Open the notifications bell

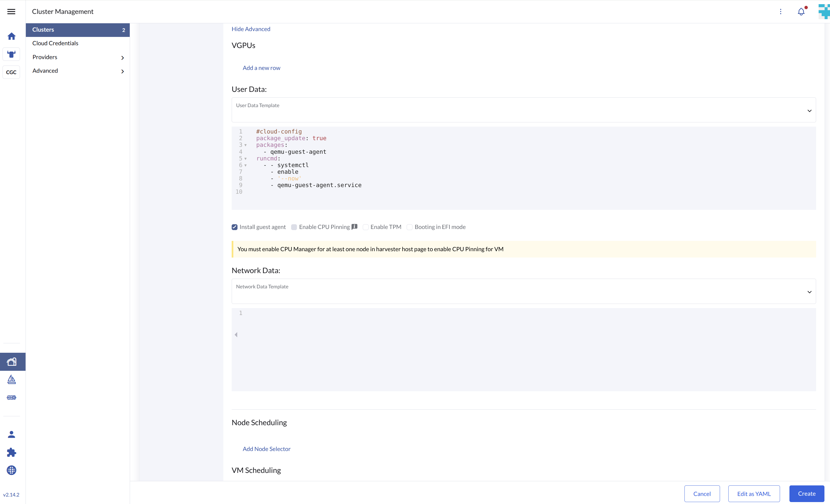pos(801,11)
